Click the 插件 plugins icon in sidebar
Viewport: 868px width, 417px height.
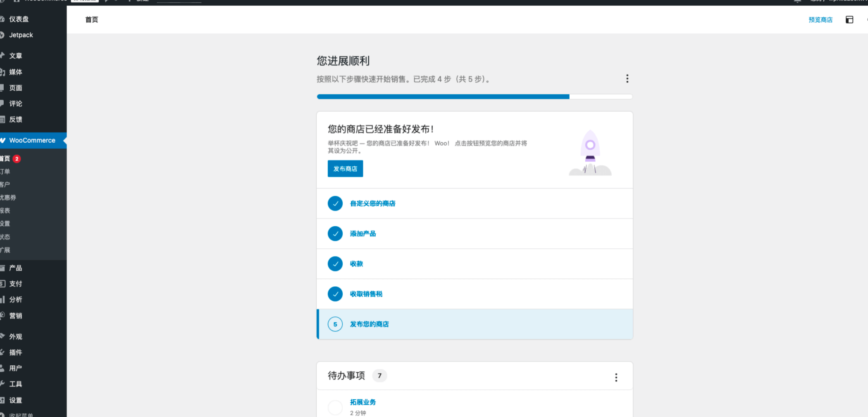coord(2,352)
